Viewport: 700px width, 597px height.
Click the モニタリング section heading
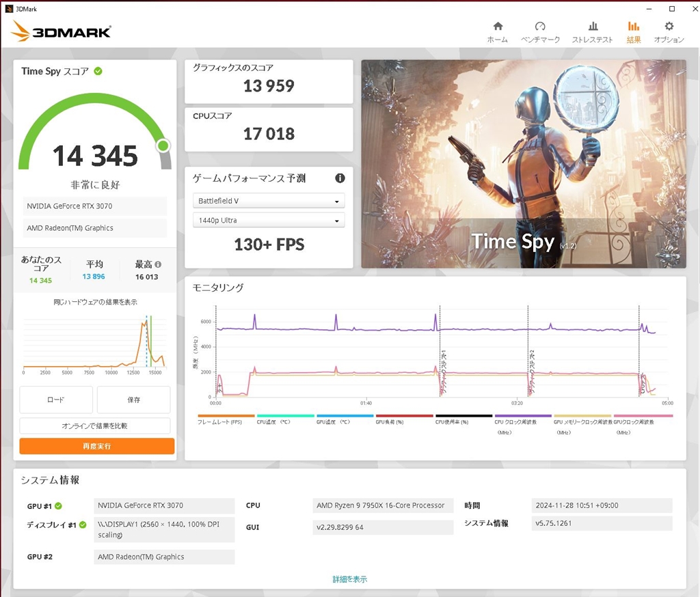click(x=218, y=288)
